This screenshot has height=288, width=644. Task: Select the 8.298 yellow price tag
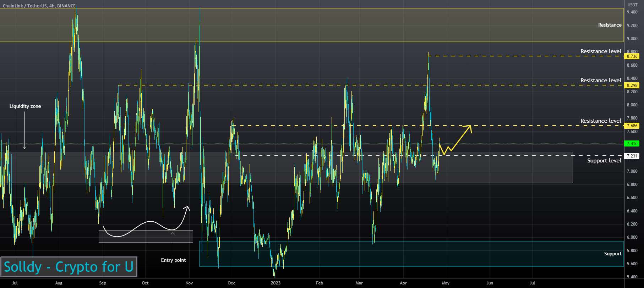point(632,85)
